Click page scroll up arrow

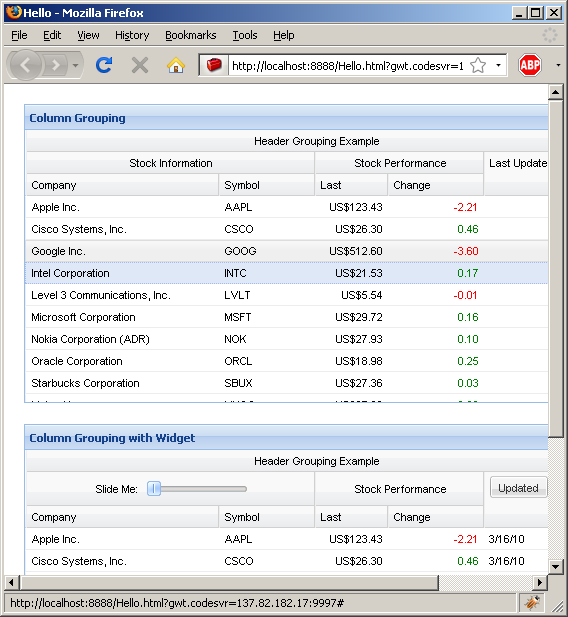[x=555, y=92]
